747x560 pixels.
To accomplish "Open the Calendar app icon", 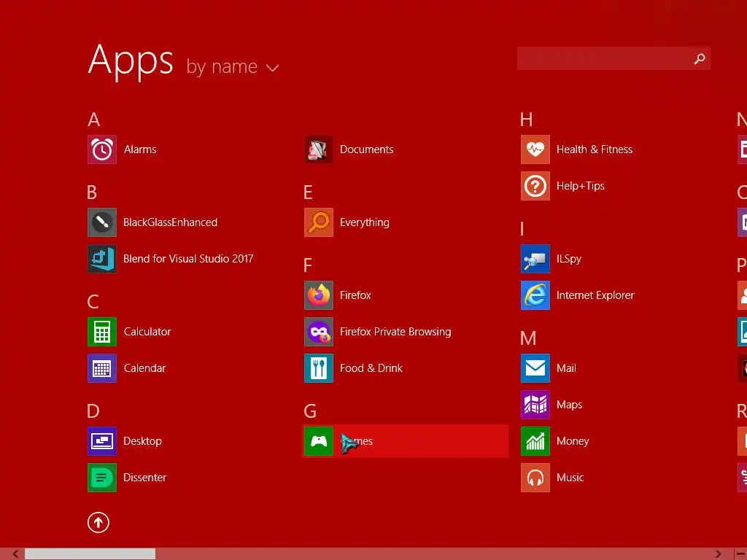I will tap(102, 368).
